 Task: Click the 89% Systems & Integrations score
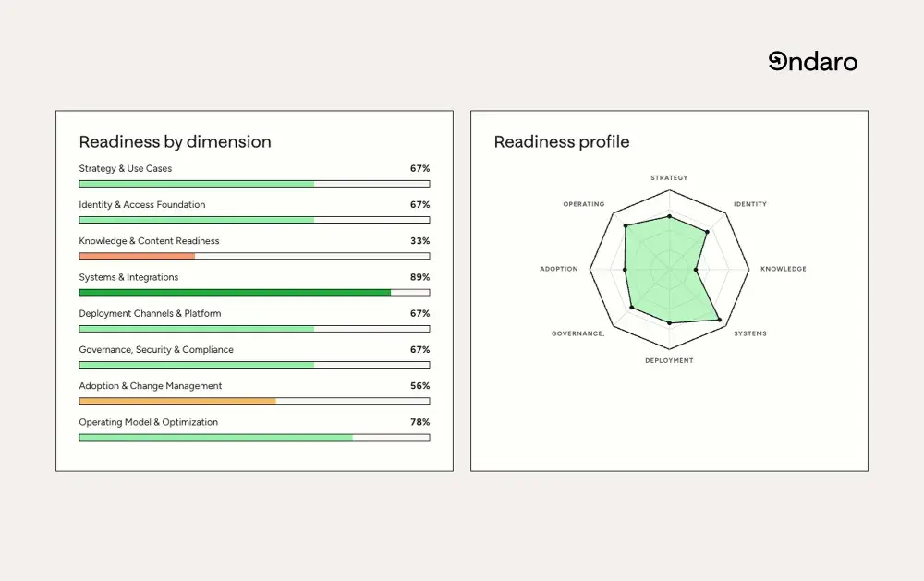[x=420, y=277]
